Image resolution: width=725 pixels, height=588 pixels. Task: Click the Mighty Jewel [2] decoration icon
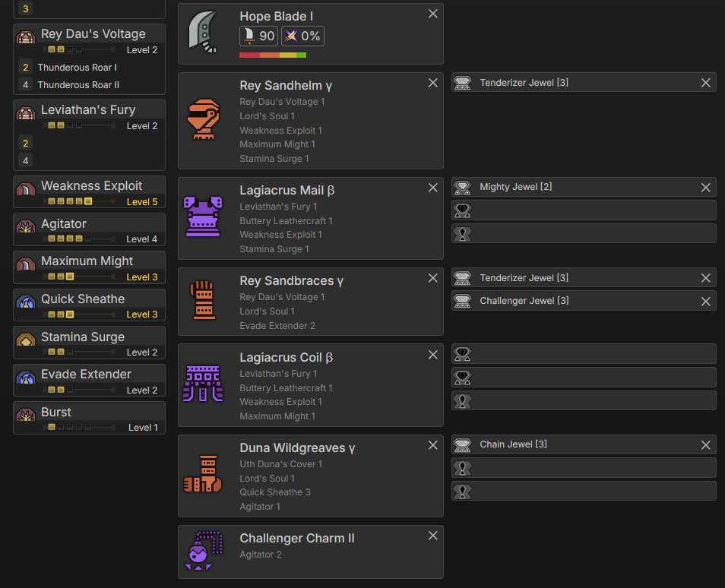[462, 187]
